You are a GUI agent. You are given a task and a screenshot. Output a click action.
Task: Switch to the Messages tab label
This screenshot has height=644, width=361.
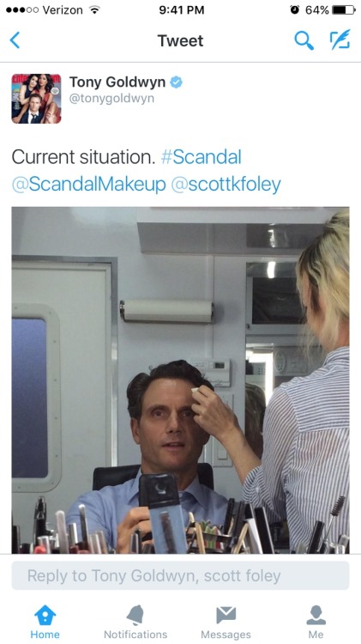point(226,635)
